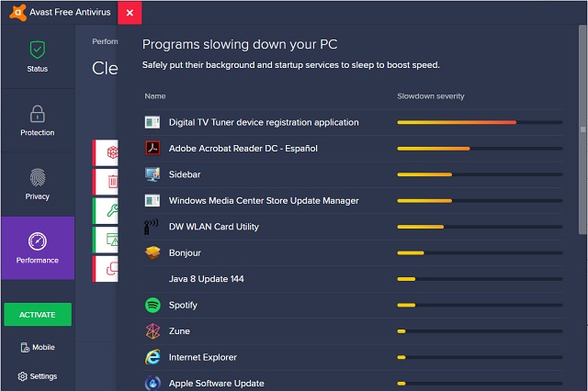Click the Name column header
Viewport: 588px width, 391px height.
[x=155, y=96]
